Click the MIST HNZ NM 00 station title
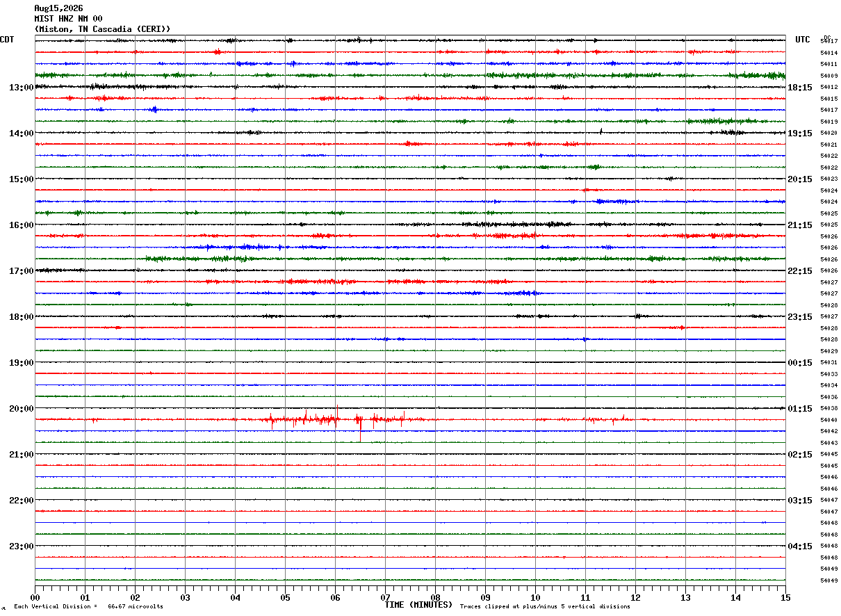 pyautogui.click(x=68, y=19)
